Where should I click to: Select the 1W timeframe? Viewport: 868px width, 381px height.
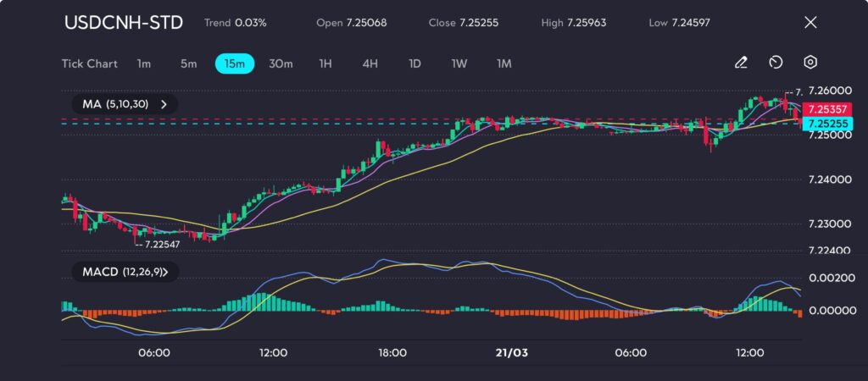tap(459, 63)
